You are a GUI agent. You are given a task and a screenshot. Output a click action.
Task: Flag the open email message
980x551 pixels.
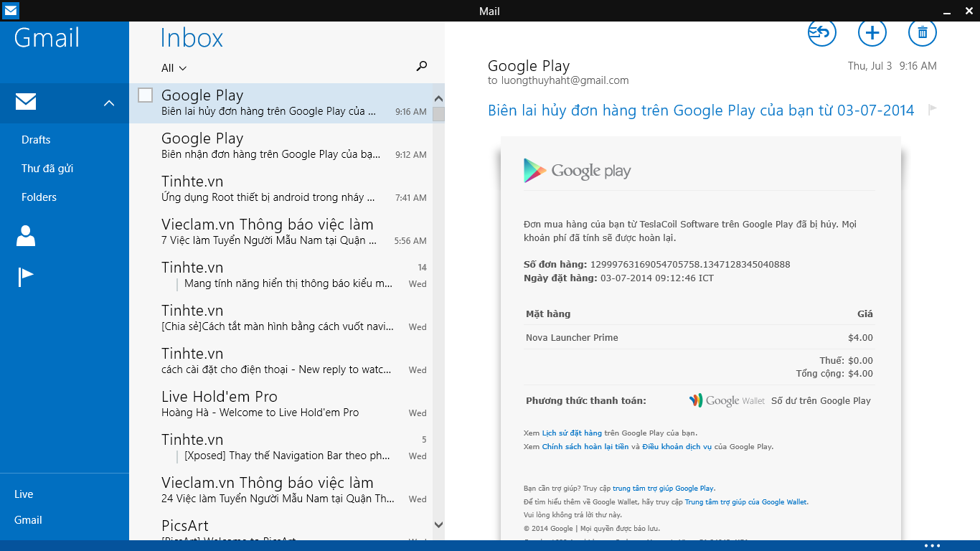tap(933, 110)
